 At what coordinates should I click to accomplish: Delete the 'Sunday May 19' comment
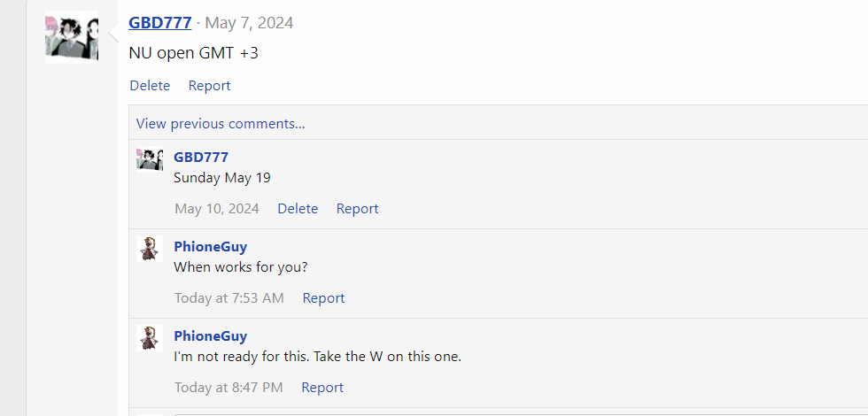point(298,209)
